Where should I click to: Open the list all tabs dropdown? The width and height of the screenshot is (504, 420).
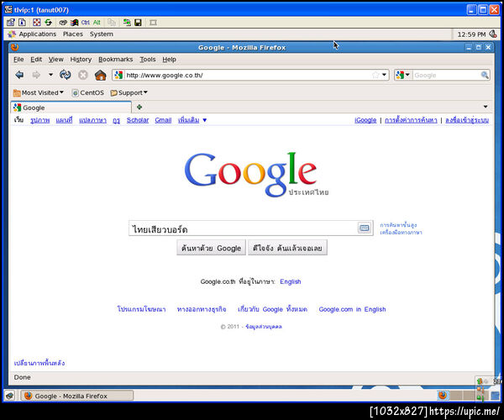[x=486, y=107]
